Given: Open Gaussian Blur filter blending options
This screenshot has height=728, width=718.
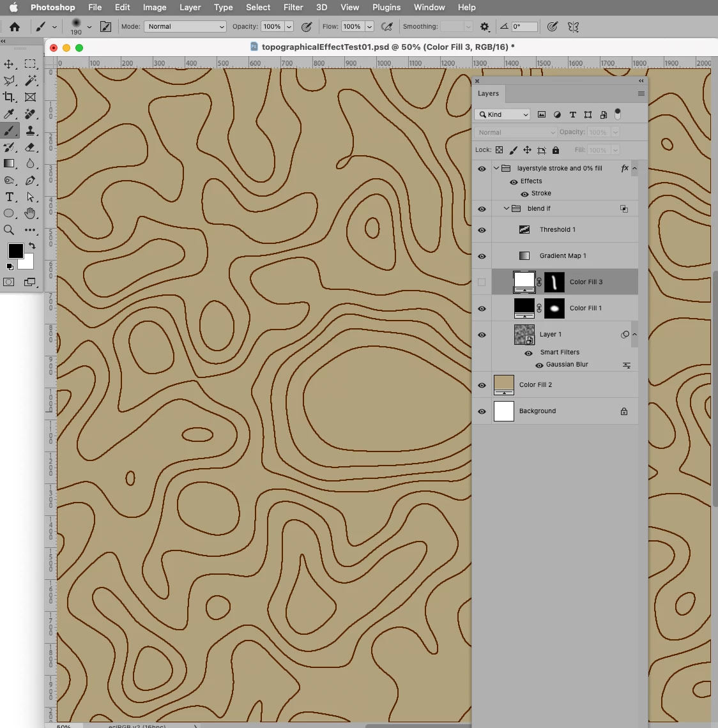Looking at the screenshot, I should [627, 365].
